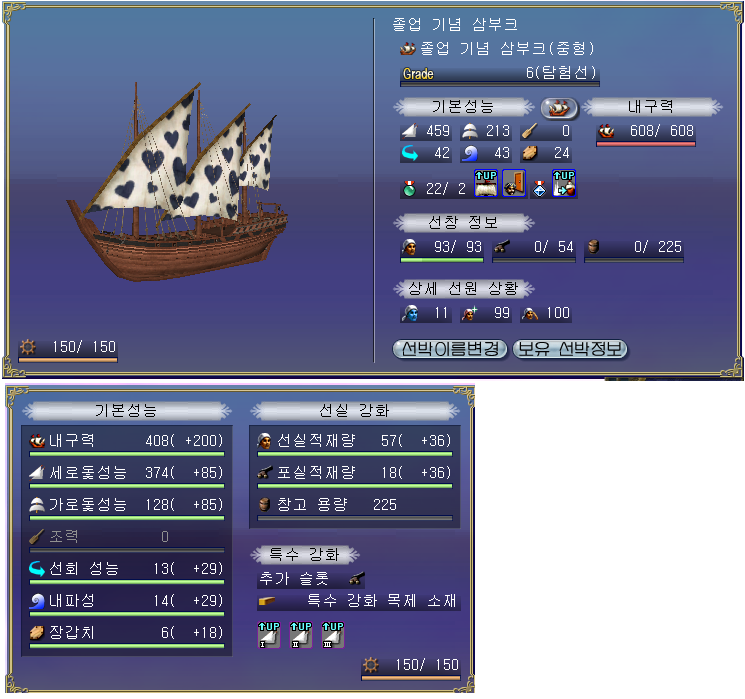Click the crew count 93/93 bar

442,249
